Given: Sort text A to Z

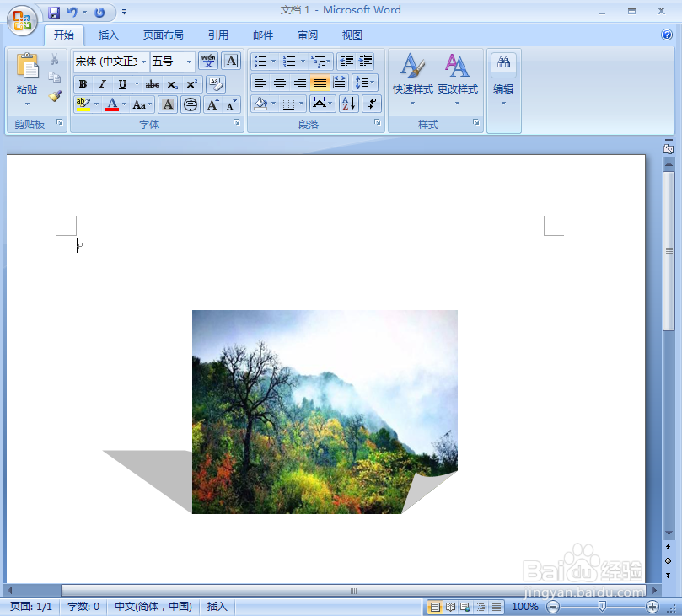Looking at the screenshot, I should point(349,104).
